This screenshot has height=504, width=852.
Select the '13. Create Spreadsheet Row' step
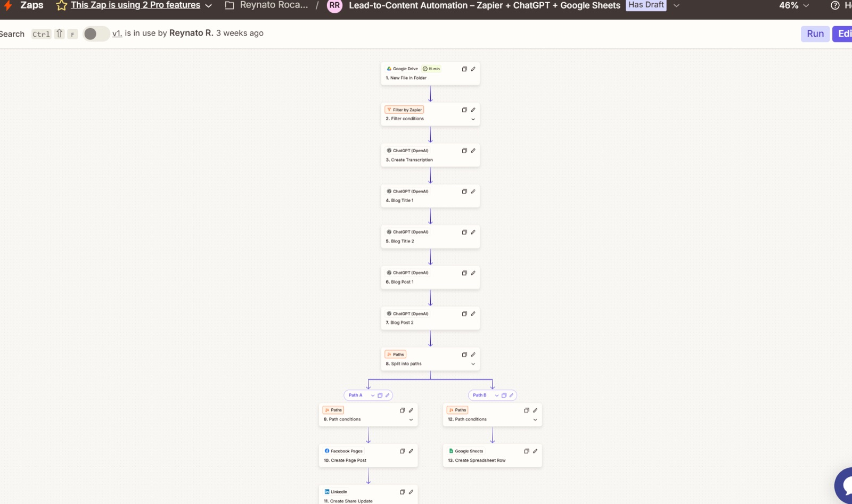point(492,456)
